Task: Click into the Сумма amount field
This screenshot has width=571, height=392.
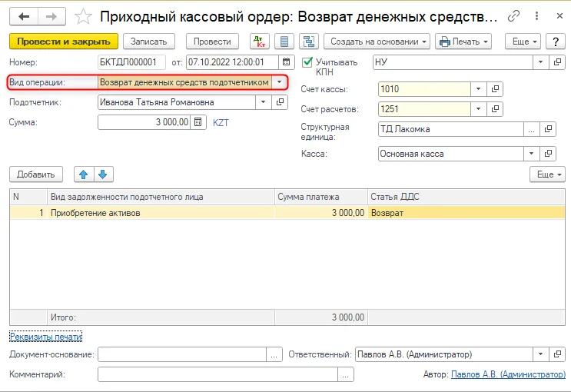Action: pos(144,122)
